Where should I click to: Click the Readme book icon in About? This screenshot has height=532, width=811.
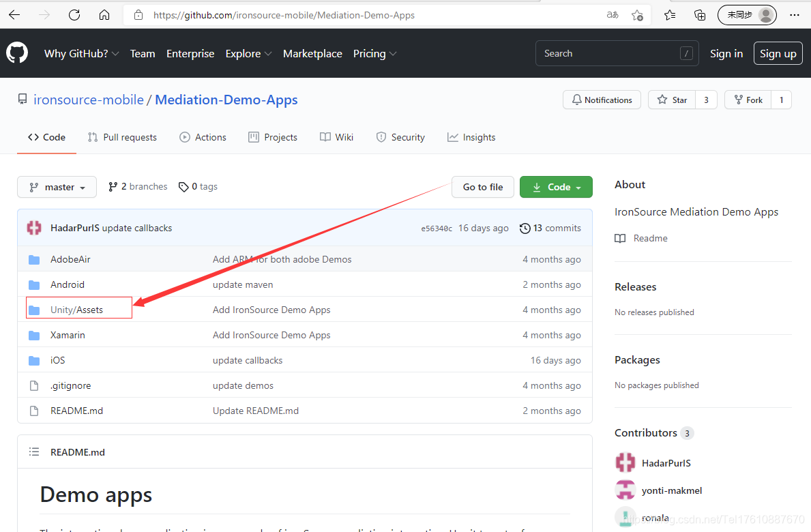point(620,238)
